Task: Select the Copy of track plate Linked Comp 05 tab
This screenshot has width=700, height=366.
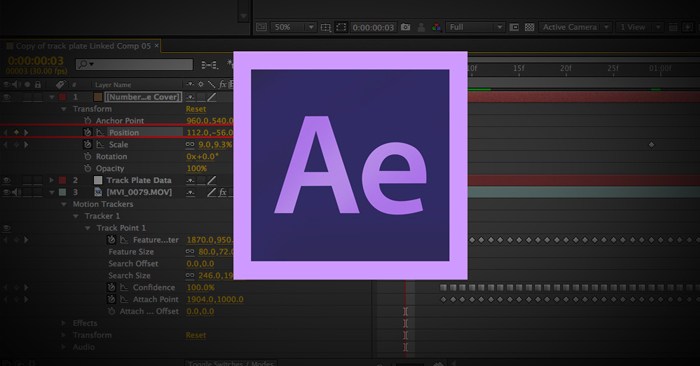Action: pos(83,46)
